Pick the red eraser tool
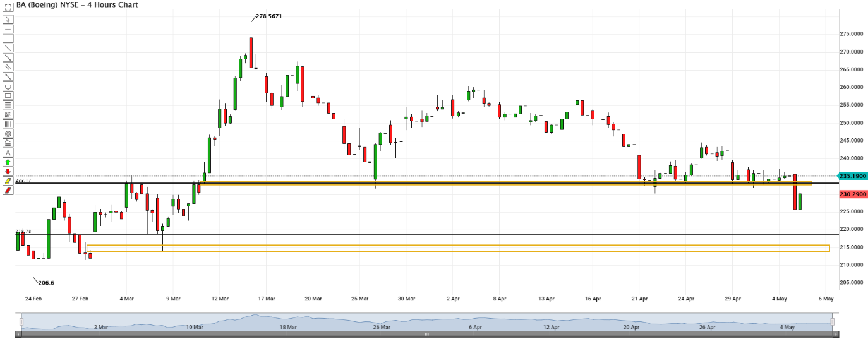The image size is (868, 344). click(x=8, y=191)
